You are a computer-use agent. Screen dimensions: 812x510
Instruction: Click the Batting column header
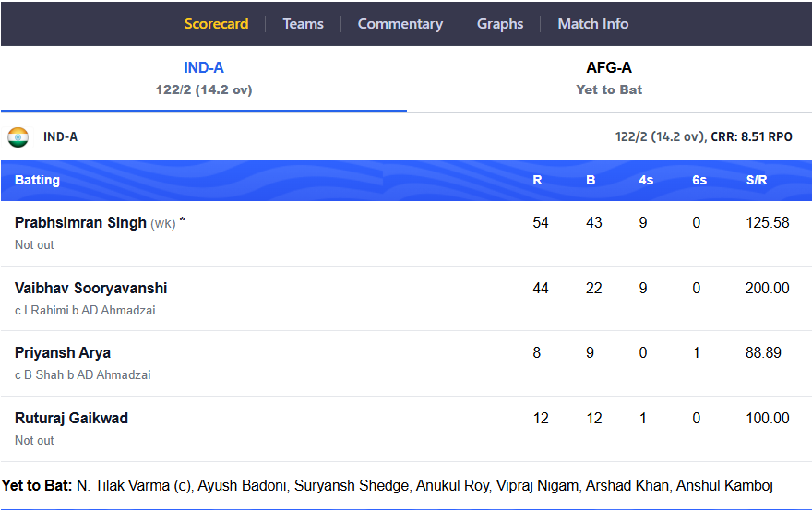pos(37,180)
